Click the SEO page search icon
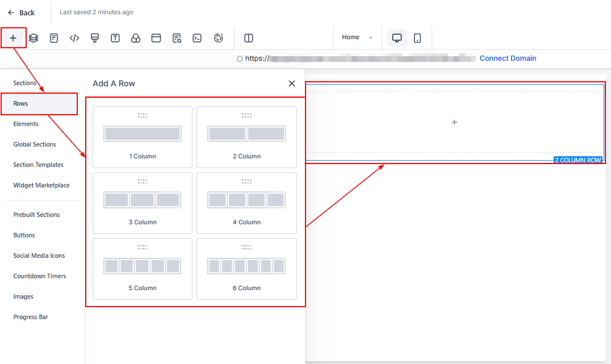The height and width of the screenshot is (364, 611). coord(177,38)
